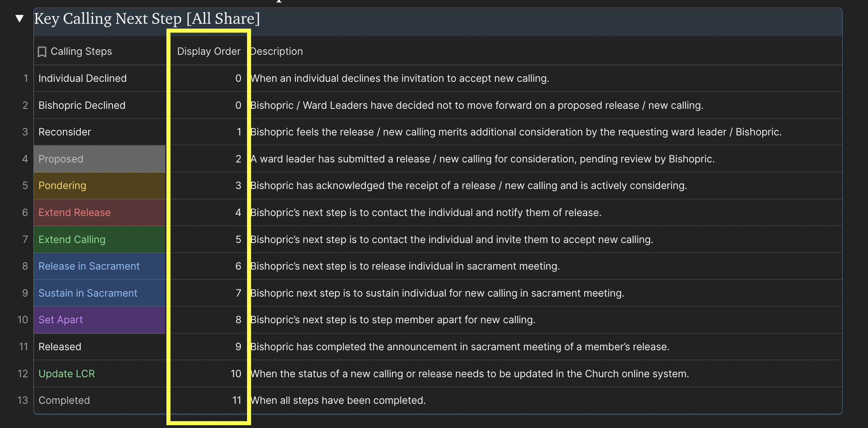Select the table title Key Calling Next Step
The image size is (868, 428).
(x=147, y=19)
